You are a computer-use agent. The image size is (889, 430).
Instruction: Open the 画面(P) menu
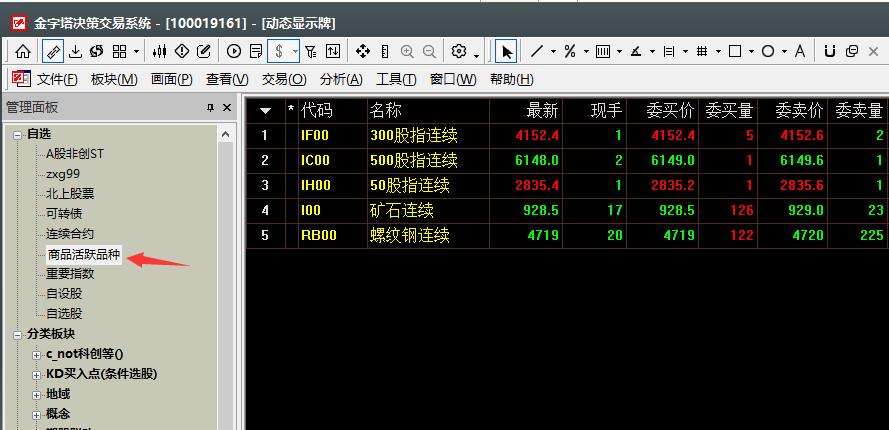172,79
